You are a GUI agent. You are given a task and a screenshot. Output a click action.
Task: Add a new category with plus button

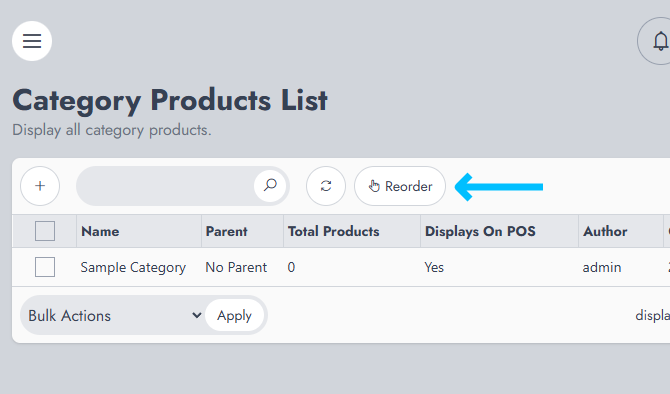[40, 186]
